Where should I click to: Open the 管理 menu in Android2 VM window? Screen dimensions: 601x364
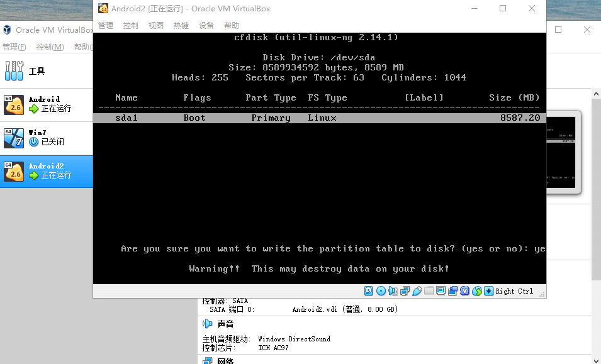coord(106,26)
